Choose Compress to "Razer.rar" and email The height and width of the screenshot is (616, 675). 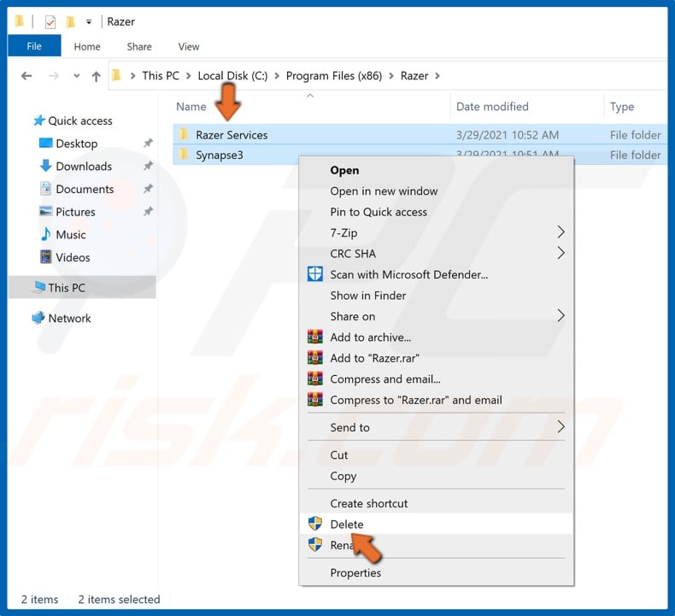pyautogui.click(x=436, y=400)
